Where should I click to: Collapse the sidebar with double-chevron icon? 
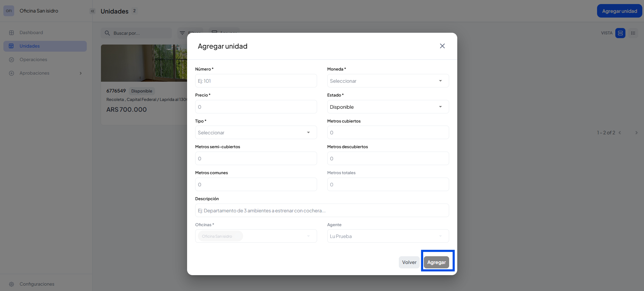pos(93,11)
